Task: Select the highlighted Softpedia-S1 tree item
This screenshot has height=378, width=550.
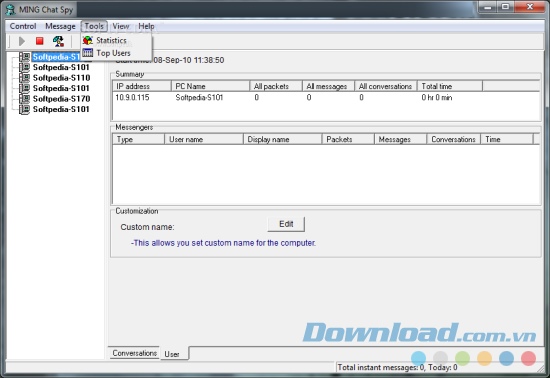Action: [56, 57]
